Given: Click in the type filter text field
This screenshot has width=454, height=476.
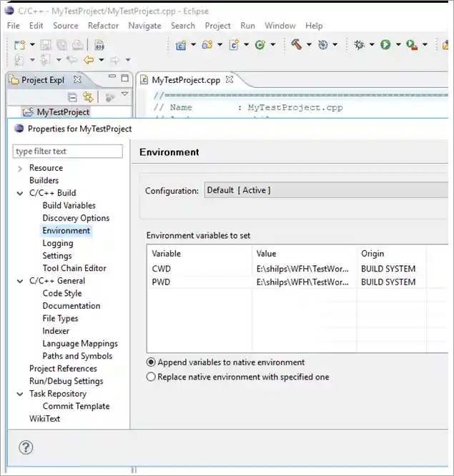Looking at the screenshot, I should pyautogui.click(x=68, y=152).
